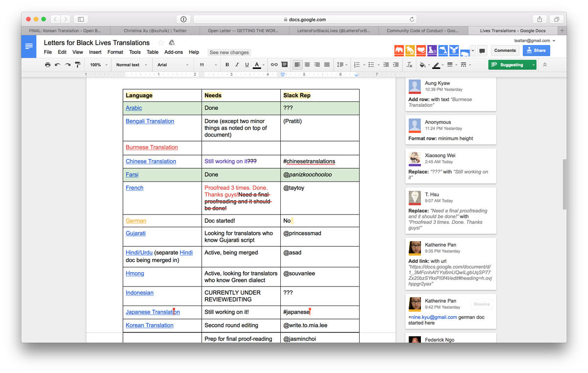Click the page's vertical scrollbar thumb
Viewport: 588px width, 373px height.
click(564, 184)
